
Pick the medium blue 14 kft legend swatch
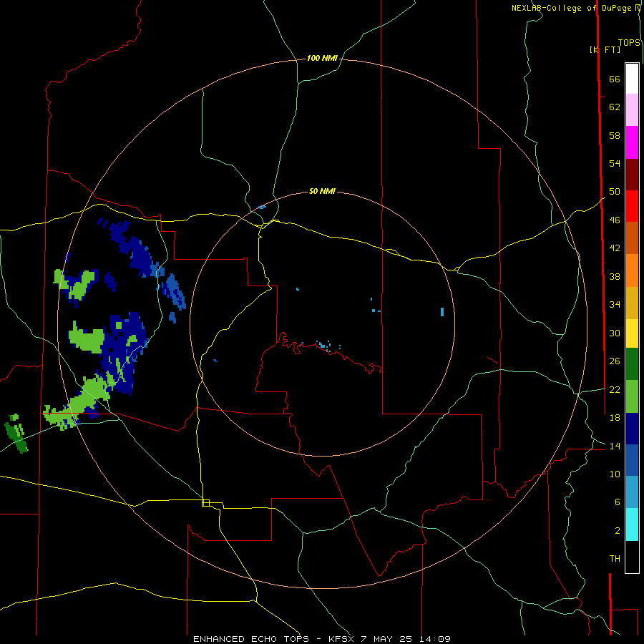(x=632, y=460)
